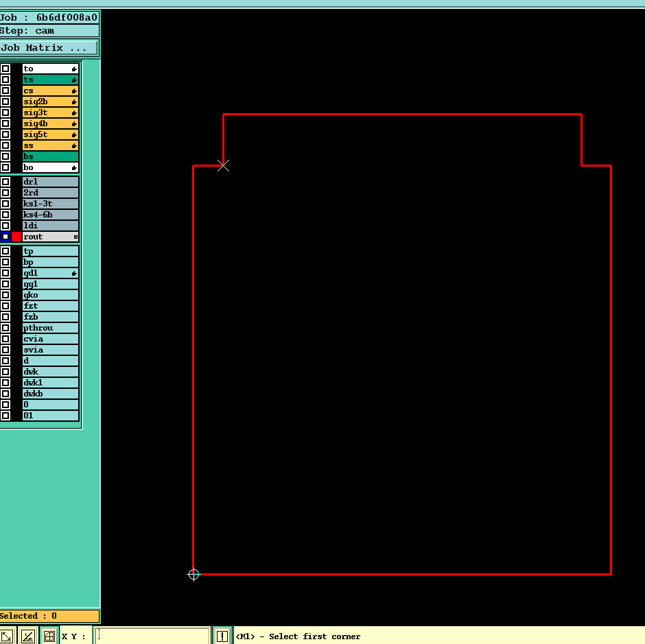
Task: Select the 'fzt' layer name
Action: pos(51,306)
